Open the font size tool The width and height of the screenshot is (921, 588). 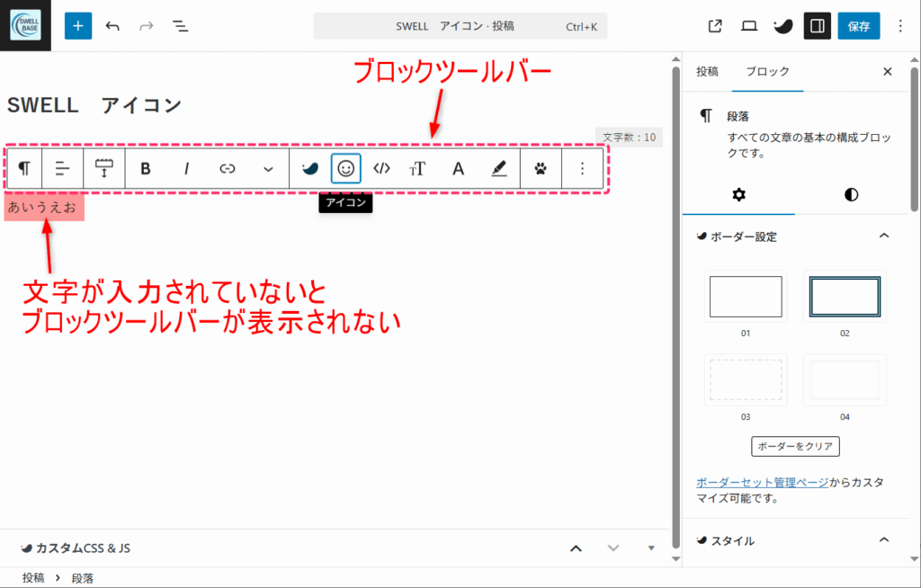pos(417,169)
